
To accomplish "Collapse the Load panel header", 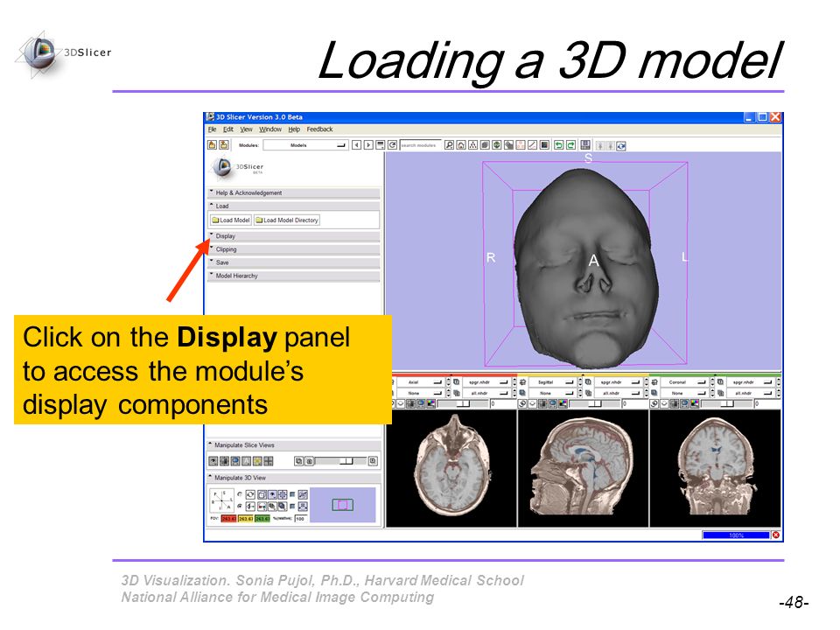I will click(x=294, y=206).
